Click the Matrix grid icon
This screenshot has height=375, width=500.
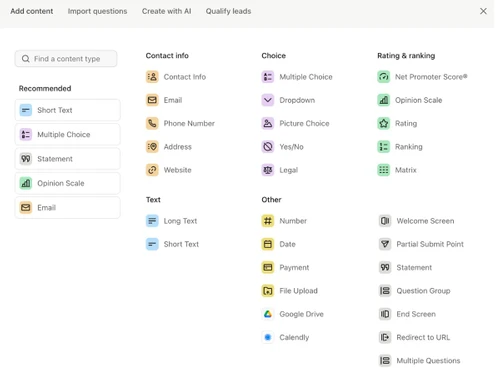tap(384, 170)
